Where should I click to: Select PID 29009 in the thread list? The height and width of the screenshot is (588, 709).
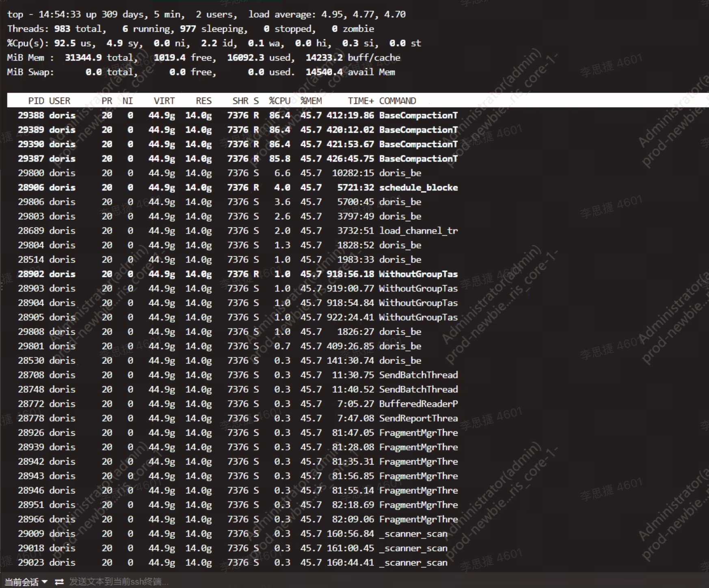click(x=31, y=533)
